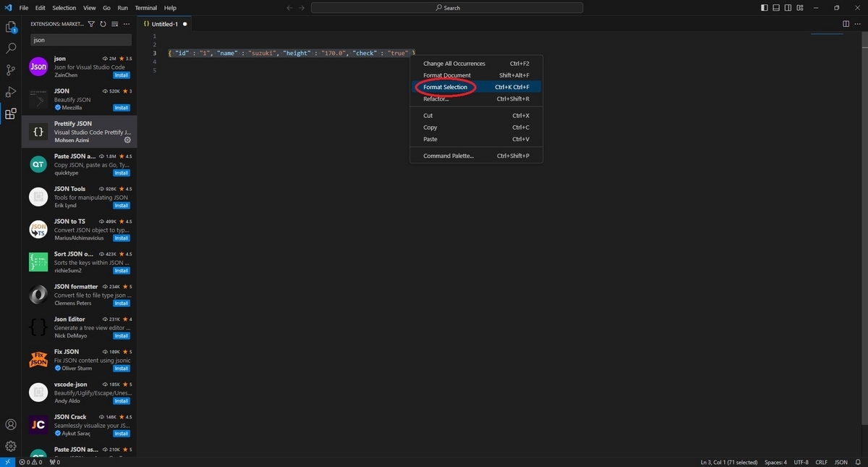Go forward with the navigation arrow
This screenshot has height=467, width=868.
click(302, 8)
